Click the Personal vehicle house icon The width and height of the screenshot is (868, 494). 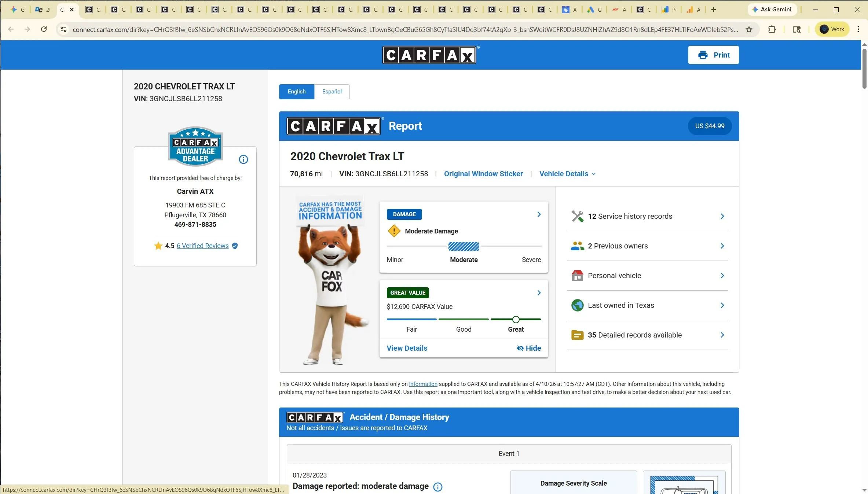coord(577,276)
